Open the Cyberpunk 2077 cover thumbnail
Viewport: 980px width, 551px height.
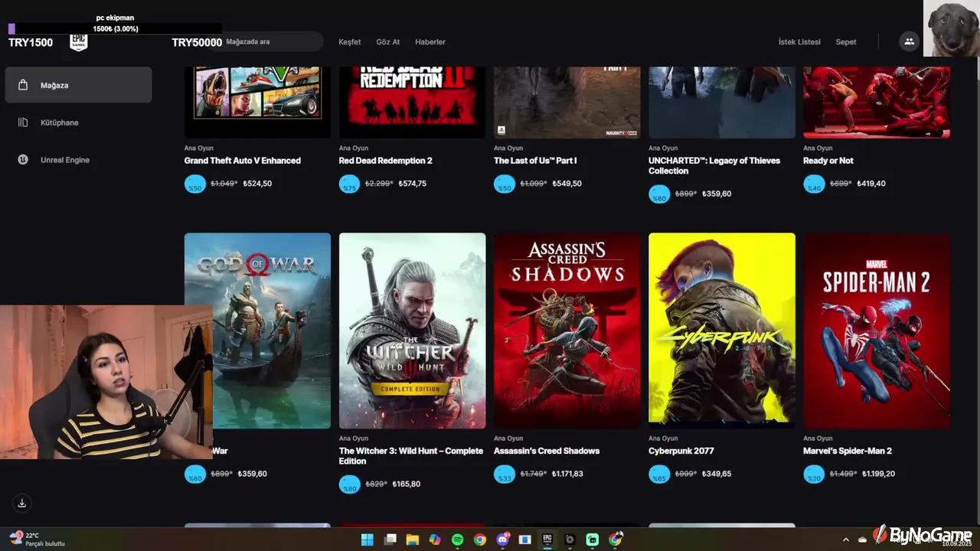coord(721,331)
